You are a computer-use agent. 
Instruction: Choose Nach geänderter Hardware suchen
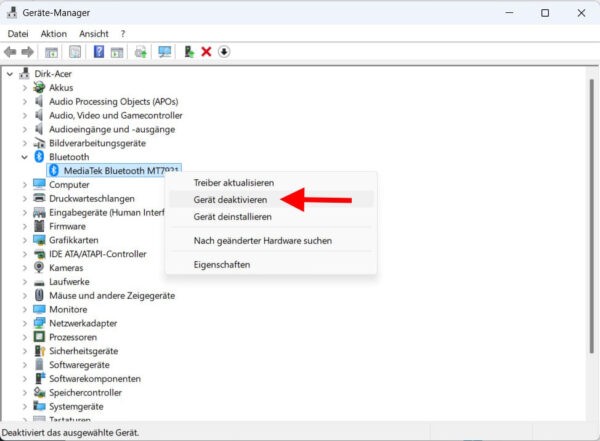click(271, 240)
